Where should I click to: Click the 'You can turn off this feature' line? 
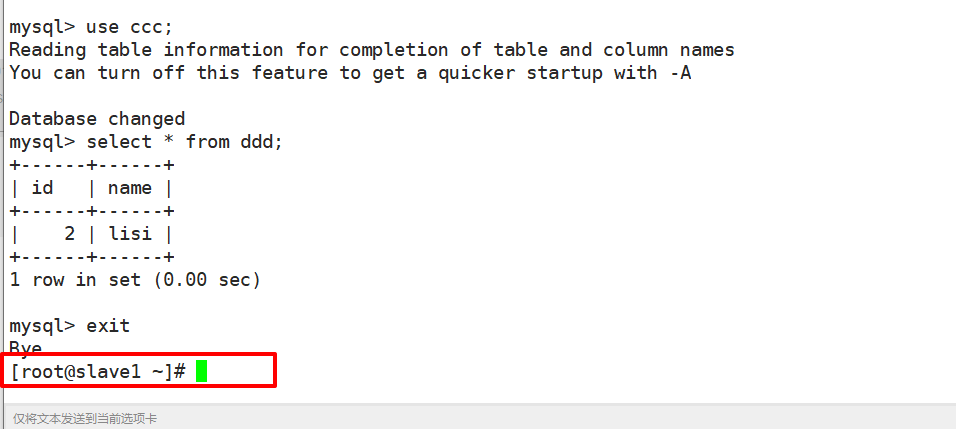pyautogui.click(x=350, y=72)
